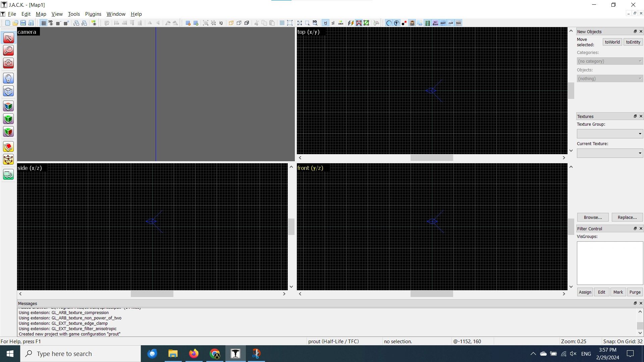
Task: Select the red pointer Selection tool
Action: tap(8, 38)
